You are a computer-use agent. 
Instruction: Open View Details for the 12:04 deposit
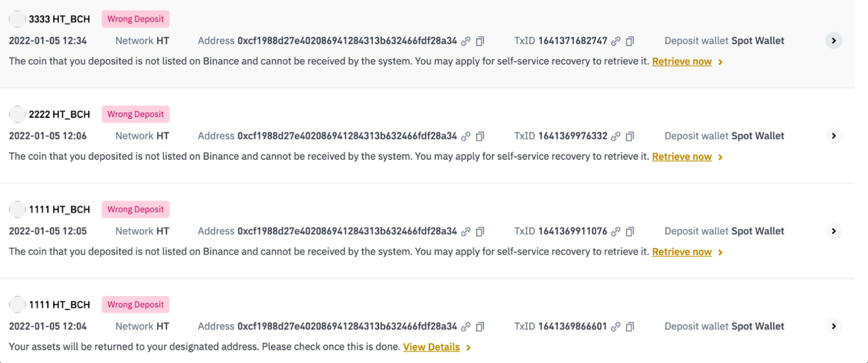tap(431, 347)
